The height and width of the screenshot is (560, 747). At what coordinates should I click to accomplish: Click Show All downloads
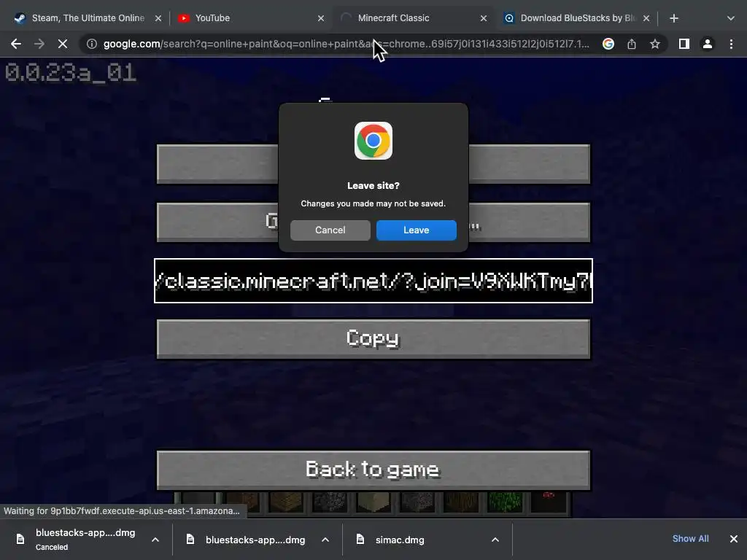click(690, 539)
